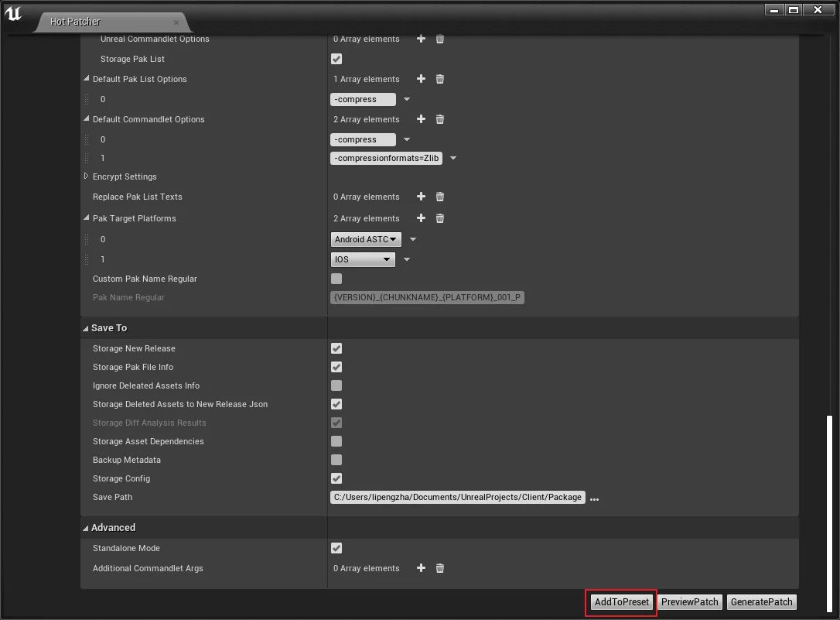840x620 pixels.
Task: Add element to Pak Target Platforms
Action: coord(421,218)
